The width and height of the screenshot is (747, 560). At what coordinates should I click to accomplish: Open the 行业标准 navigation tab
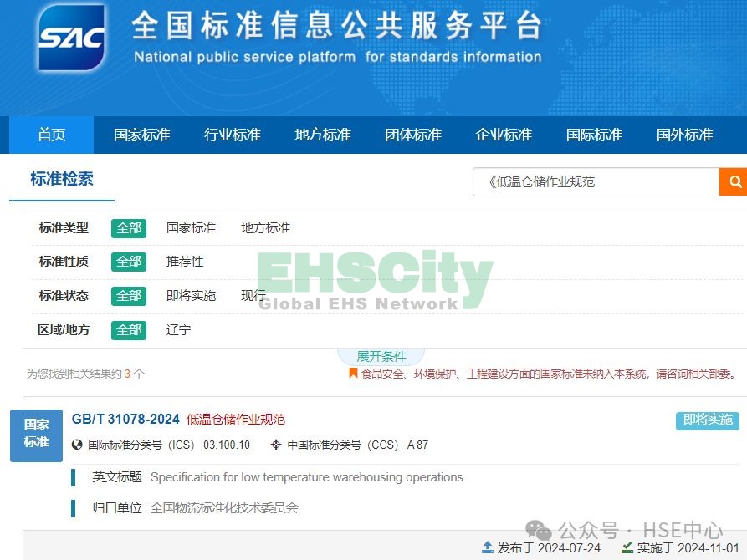click(x=232, y=135)
